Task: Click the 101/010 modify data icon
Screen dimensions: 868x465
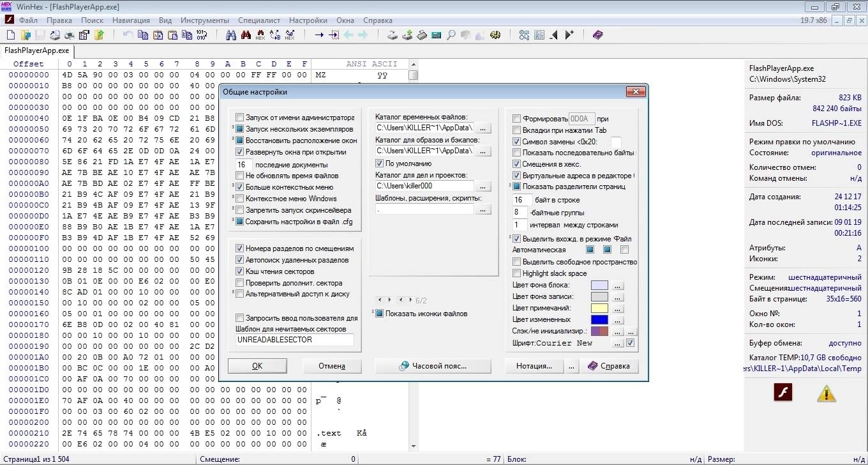Action: click(201, 35)
